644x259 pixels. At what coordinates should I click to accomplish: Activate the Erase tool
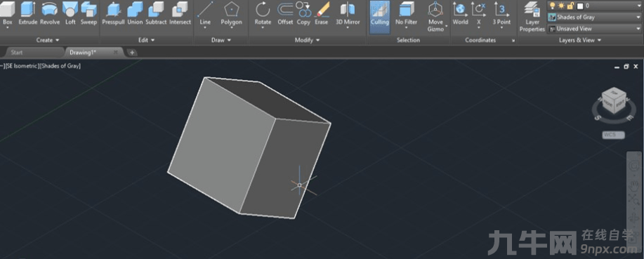pos(322,13)
